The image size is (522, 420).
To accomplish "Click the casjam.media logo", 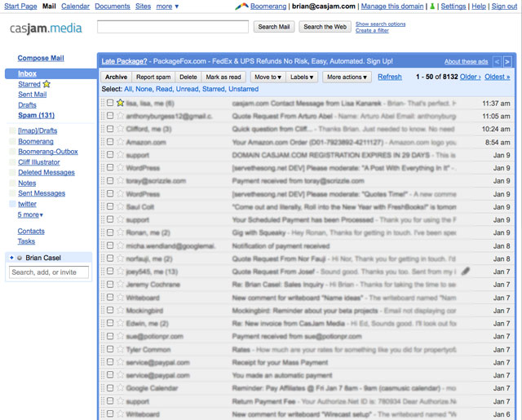I will click(46, 29).
